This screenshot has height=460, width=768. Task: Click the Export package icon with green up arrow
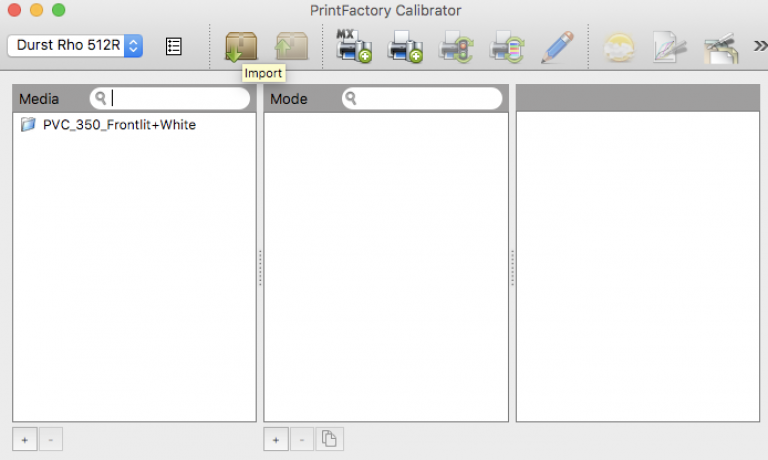tap(291, 47)
